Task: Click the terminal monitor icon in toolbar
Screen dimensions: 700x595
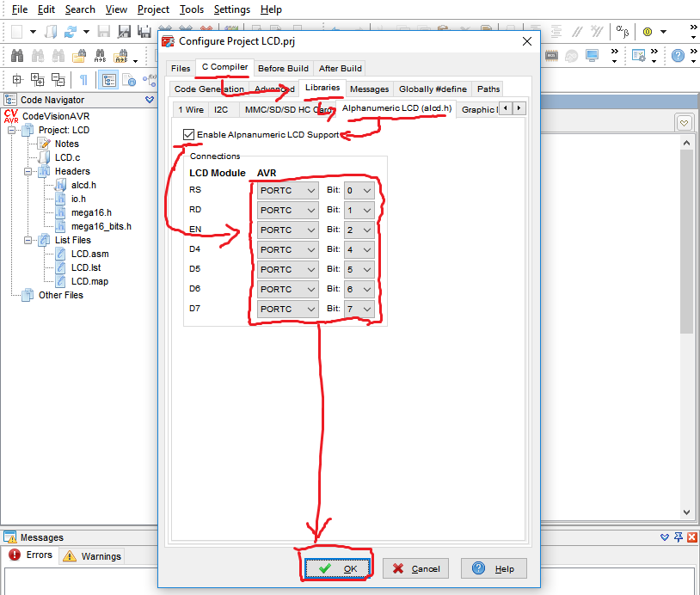Action: [x=592, y=56]
